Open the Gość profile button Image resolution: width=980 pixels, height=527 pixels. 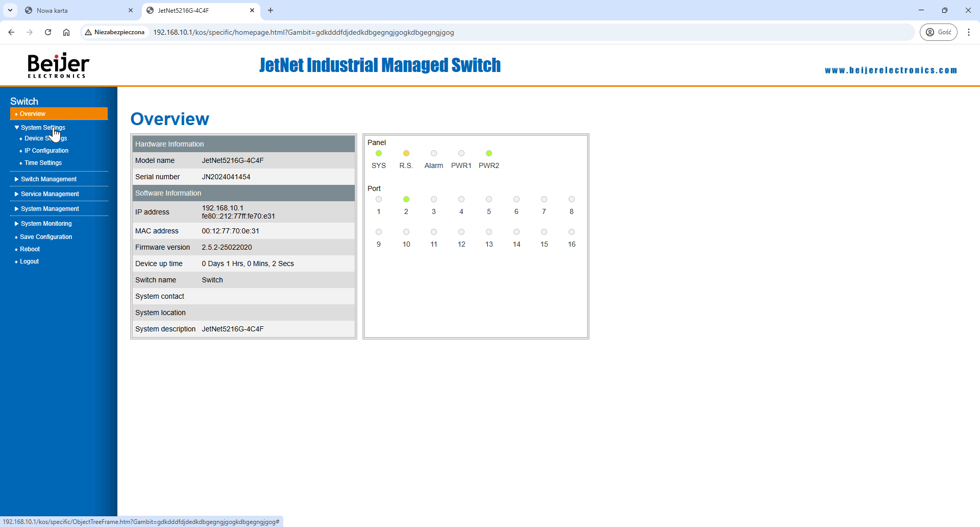(x=939, y=32)
